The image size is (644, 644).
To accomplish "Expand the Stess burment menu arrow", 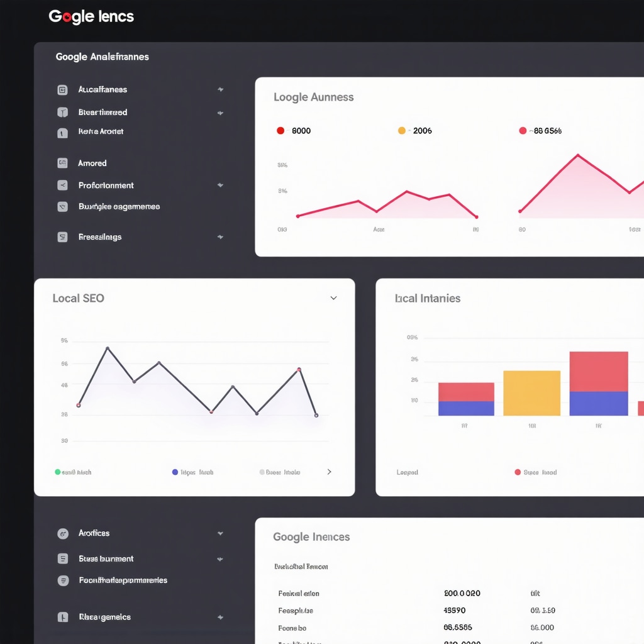I will (221, 559).
